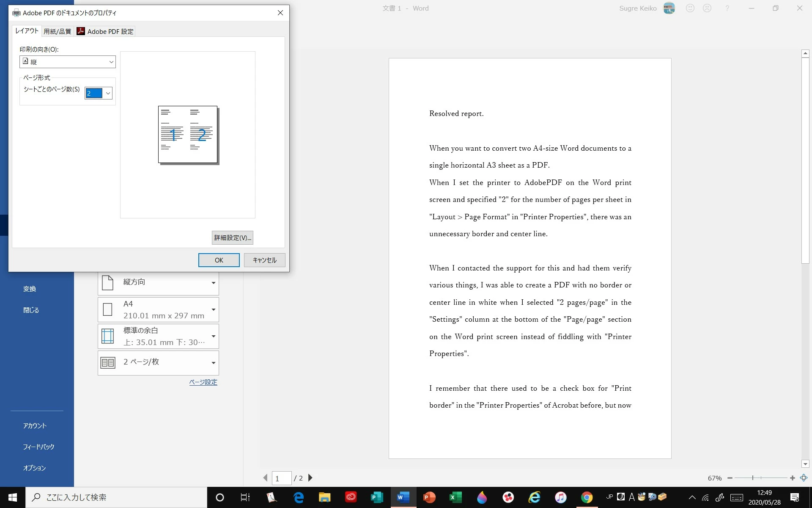Switch to the 用紙/品質 tab
The width and height of the screenshot is (812, 508).
pos(58,31)
